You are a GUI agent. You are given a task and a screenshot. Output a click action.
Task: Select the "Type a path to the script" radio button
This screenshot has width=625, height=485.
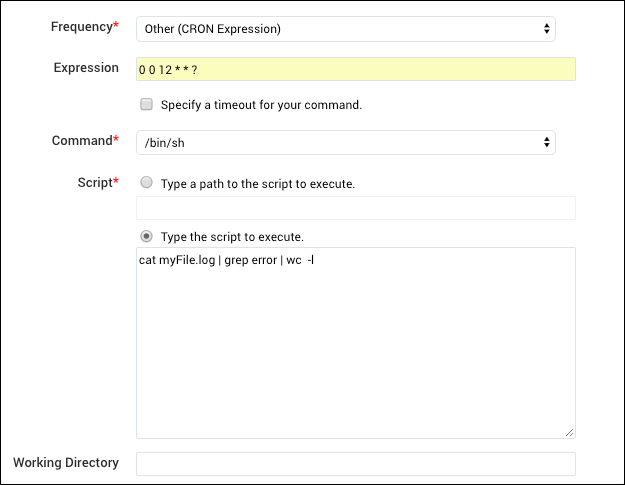pyautogui.click(x=146, y=183)
